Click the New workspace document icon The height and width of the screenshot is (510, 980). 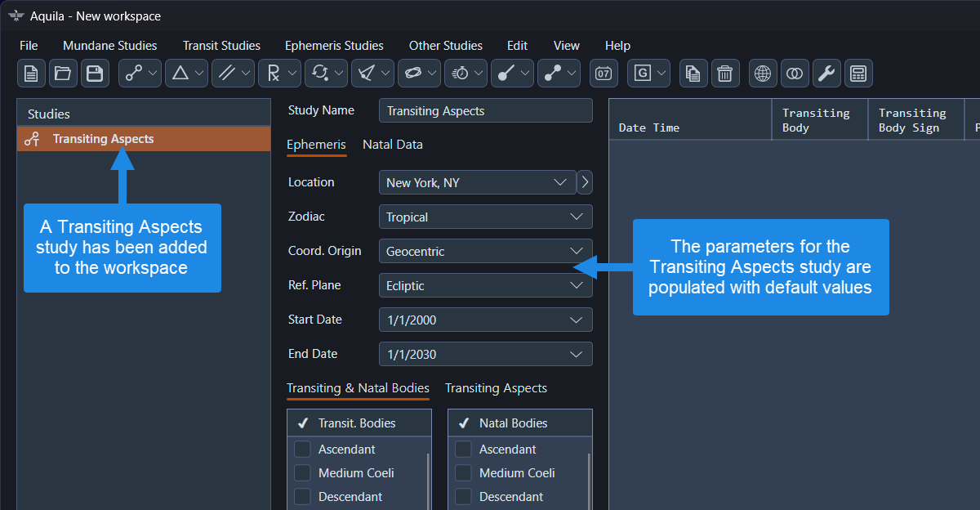pyautogui.click(x=31, y=74)
